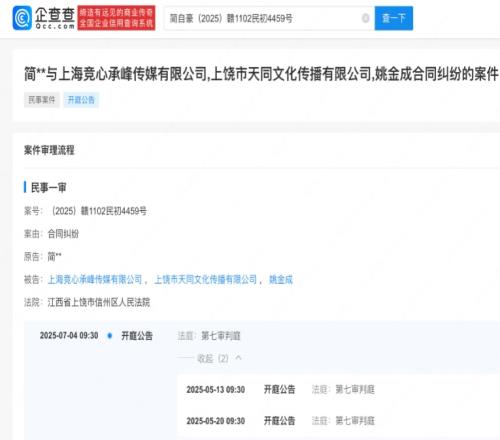
Task: Open the 姚金成 defendant link
Action: (x=281, y=279)
